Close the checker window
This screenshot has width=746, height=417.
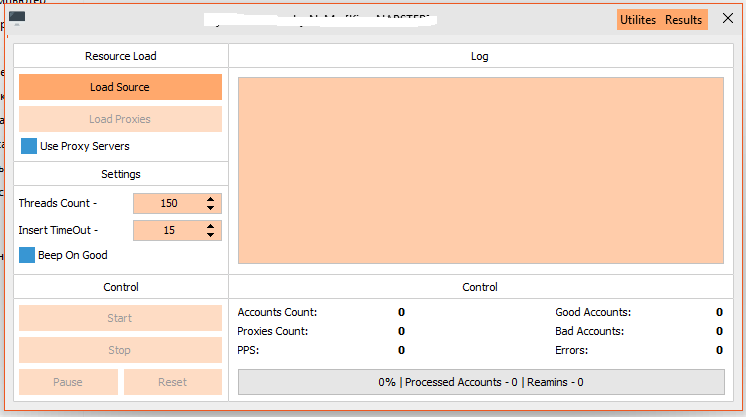tap(727, 19)
